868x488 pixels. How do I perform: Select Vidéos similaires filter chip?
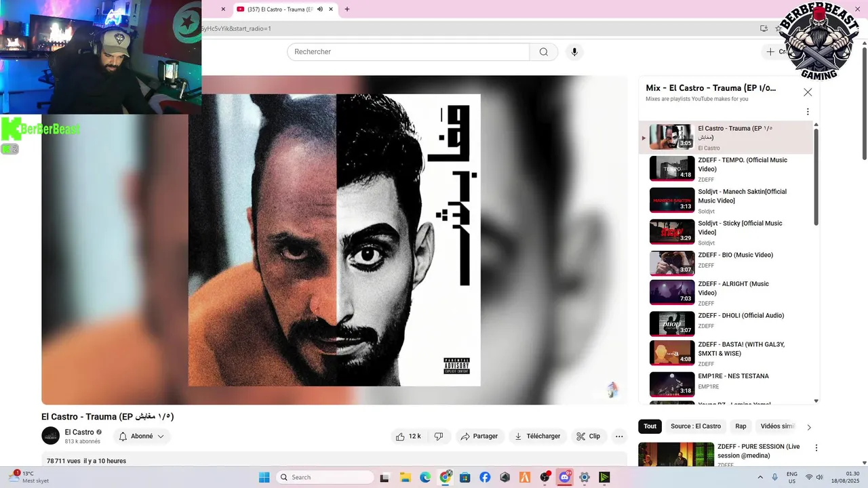point(777,426)
